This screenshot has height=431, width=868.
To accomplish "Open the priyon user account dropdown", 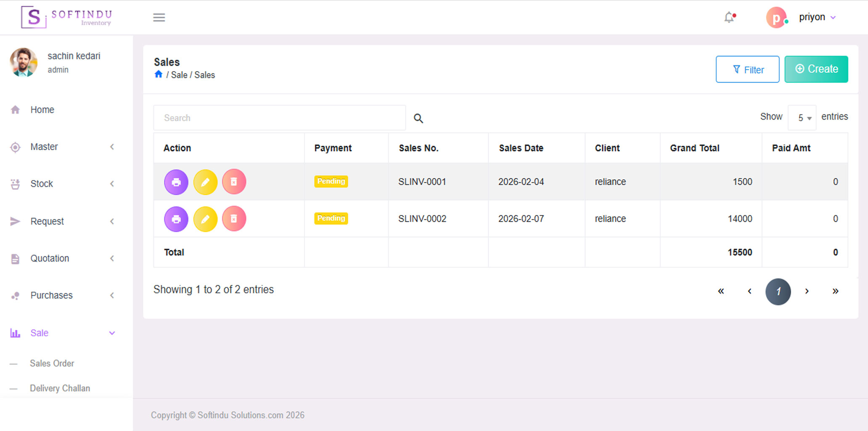I will (x=817, y=17).
